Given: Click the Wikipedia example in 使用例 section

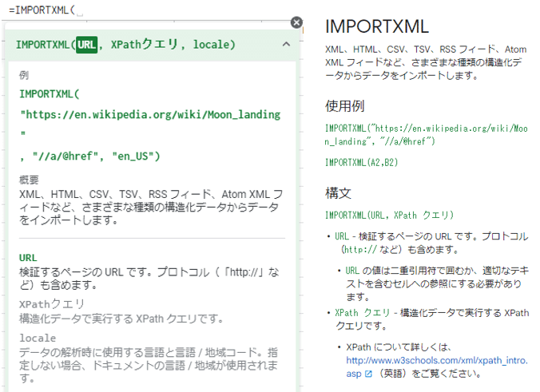Looking at the screenshot, I should coord(426,135).
